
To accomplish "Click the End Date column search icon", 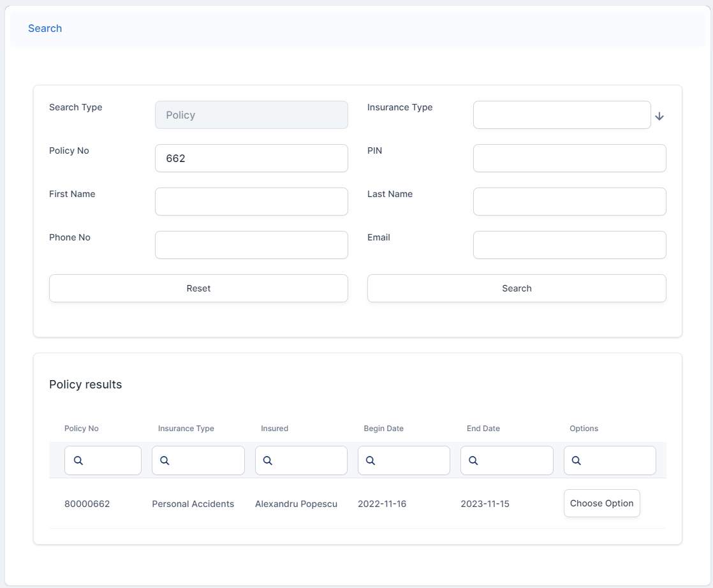I will (473, 460).
